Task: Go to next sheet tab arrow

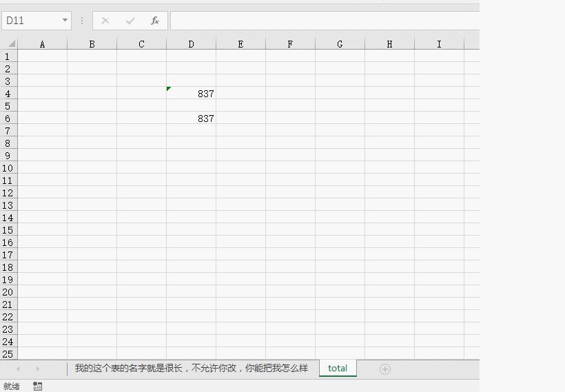Action: [x=37, y=369]
